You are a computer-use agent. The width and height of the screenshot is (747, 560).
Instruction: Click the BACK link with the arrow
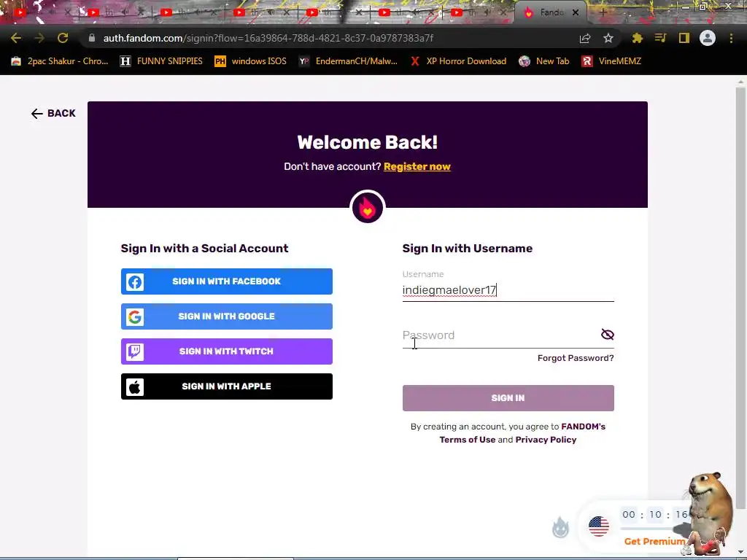(x=53, y=113)
